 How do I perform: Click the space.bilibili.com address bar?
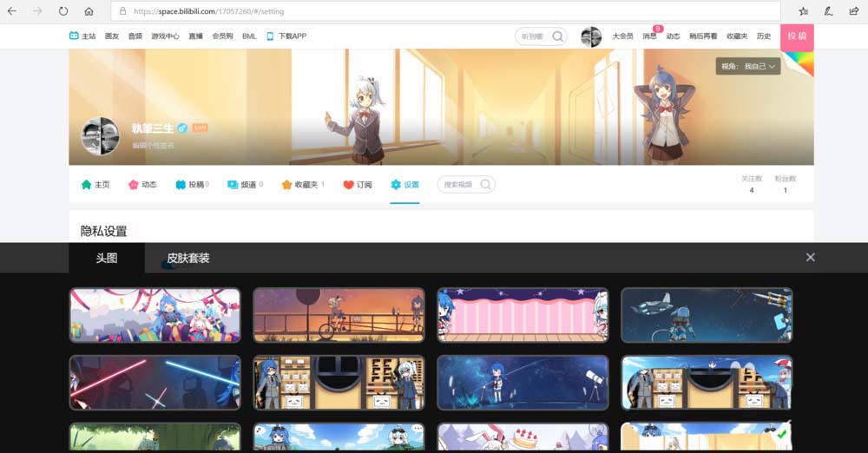(445, 11)
